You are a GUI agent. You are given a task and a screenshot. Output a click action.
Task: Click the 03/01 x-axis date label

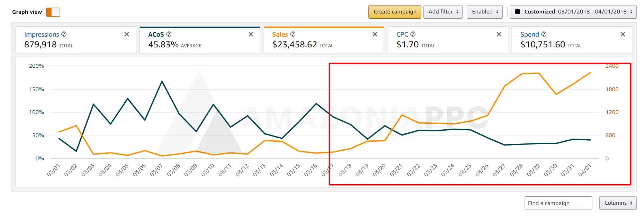pyautogui.click(x=54, y=170)
